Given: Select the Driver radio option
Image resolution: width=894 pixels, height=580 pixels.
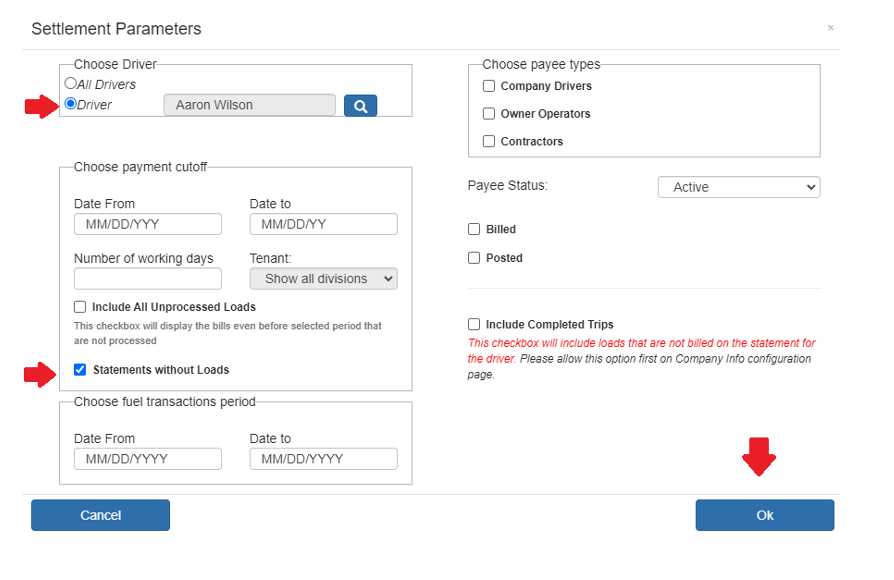Looking at the screenshot, I should click(70, 104).
